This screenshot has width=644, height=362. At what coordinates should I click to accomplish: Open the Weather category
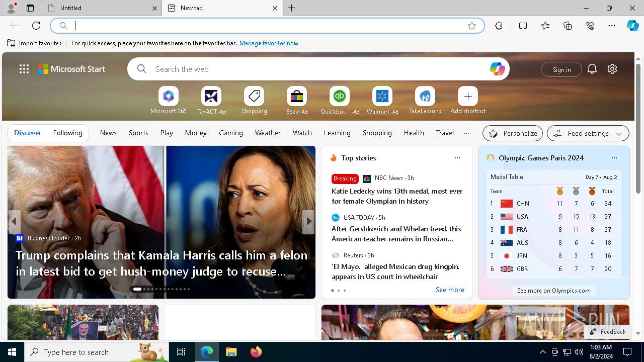(x=268, y=133)
